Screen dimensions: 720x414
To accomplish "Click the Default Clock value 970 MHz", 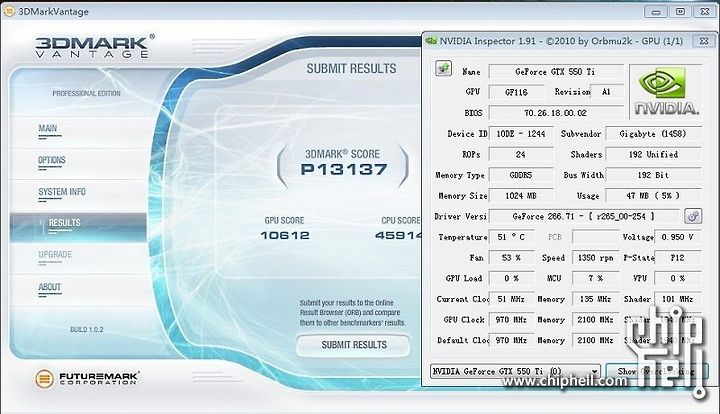I will click(511, 340).
